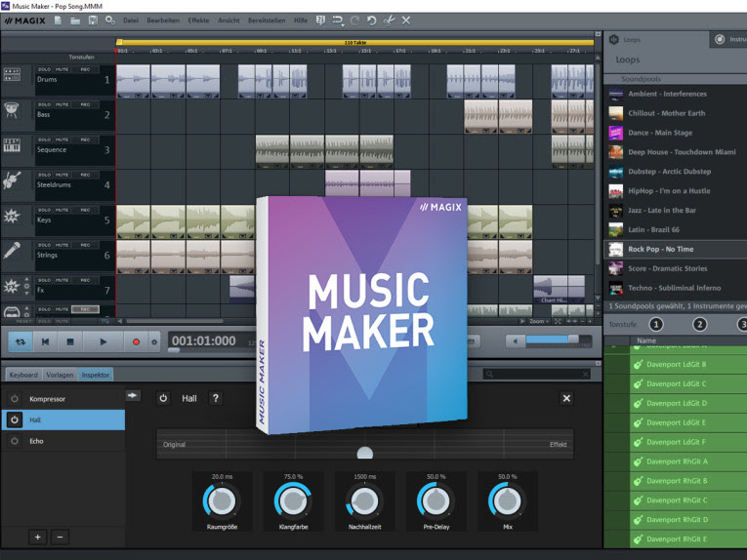This screenshot has height=560, width=747.
Task: Click the Raumgröße knob
Action: pyautogui.click(x=222, y=500)
